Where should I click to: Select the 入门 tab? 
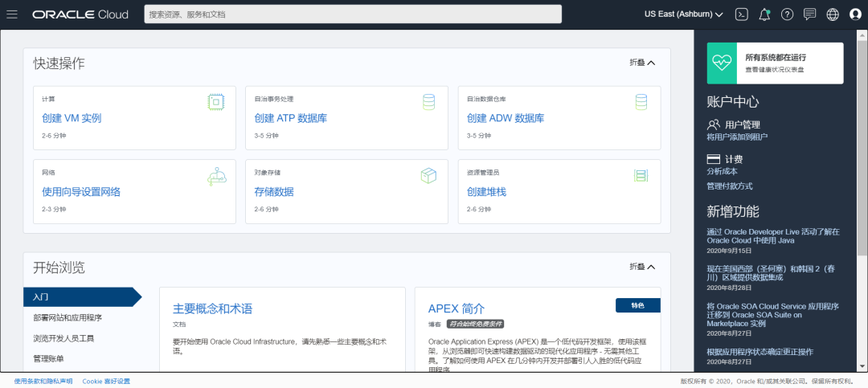(83, 296)
